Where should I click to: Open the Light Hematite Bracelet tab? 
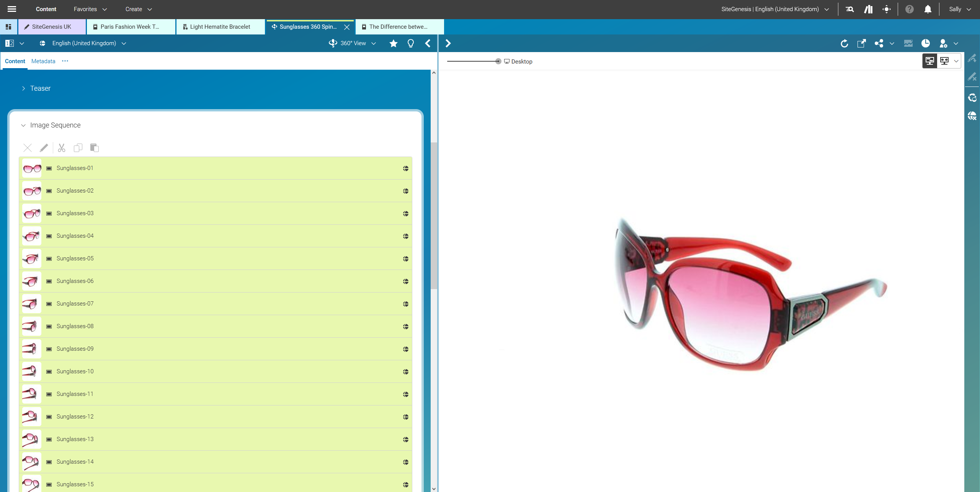[220, 27]
